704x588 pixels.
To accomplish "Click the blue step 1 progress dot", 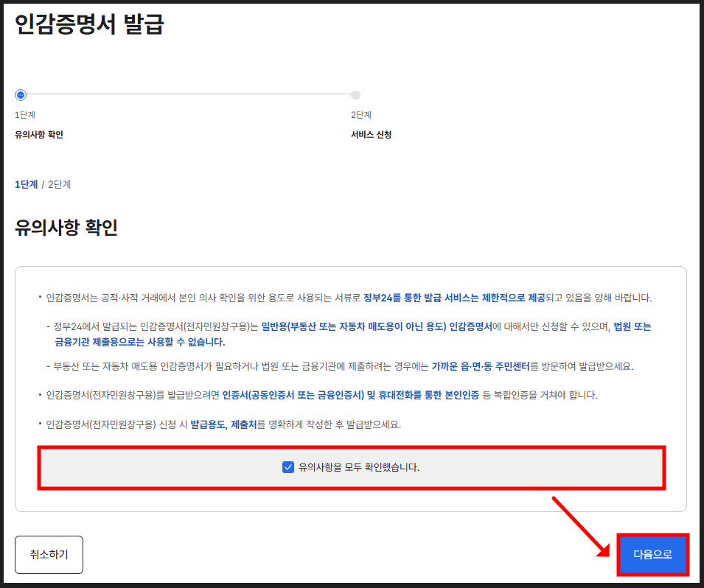I will pyautogui.click(x=20, y=95).
